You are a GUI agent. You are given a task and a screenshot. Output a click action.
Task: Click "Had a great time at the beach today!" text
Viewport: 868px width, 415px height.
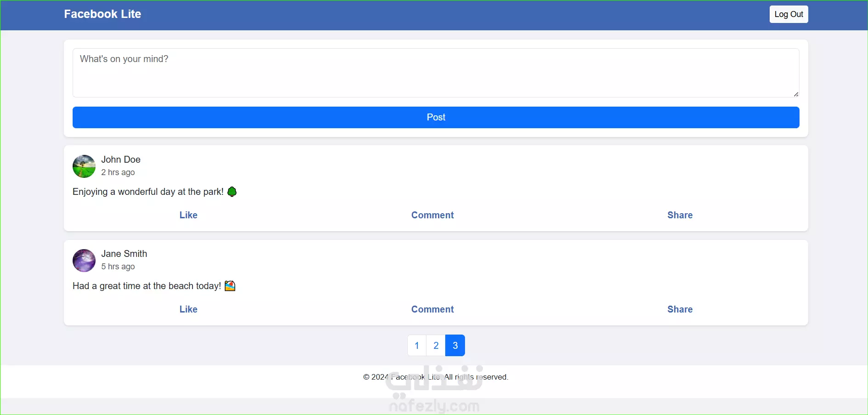[147, 286]
